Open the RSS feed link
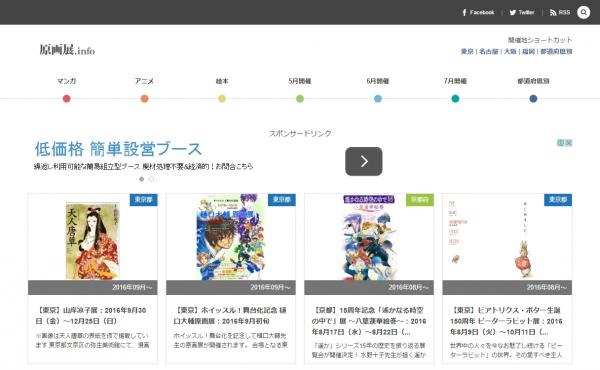The height and width of the screenshot is (370, 600). 560,12
